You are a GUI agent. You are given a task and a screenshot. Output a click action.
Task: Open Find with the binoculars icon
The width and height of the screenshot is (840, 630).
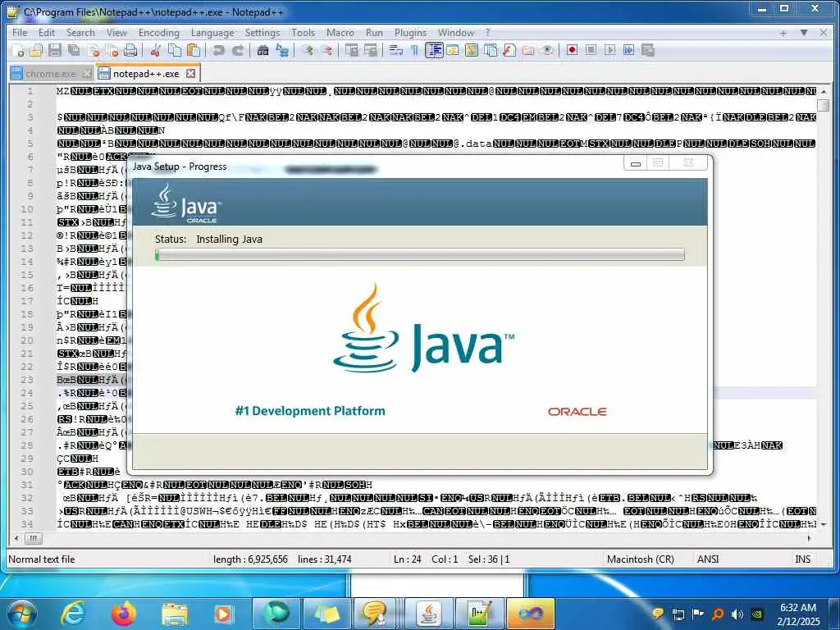click(x=262, y=50)
